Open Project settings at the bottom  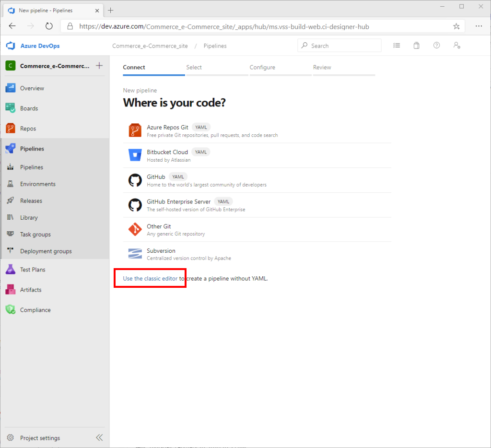(x=39, y=437)
